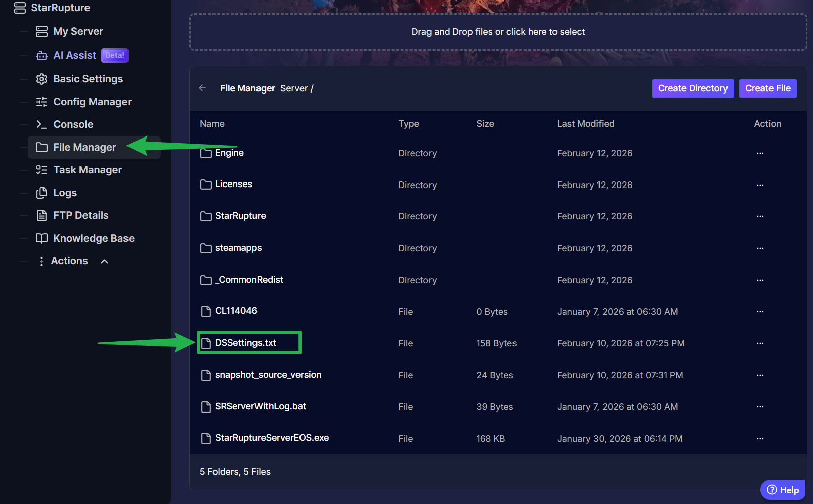Click the Config Manager sliders icon

coord(42,102)
